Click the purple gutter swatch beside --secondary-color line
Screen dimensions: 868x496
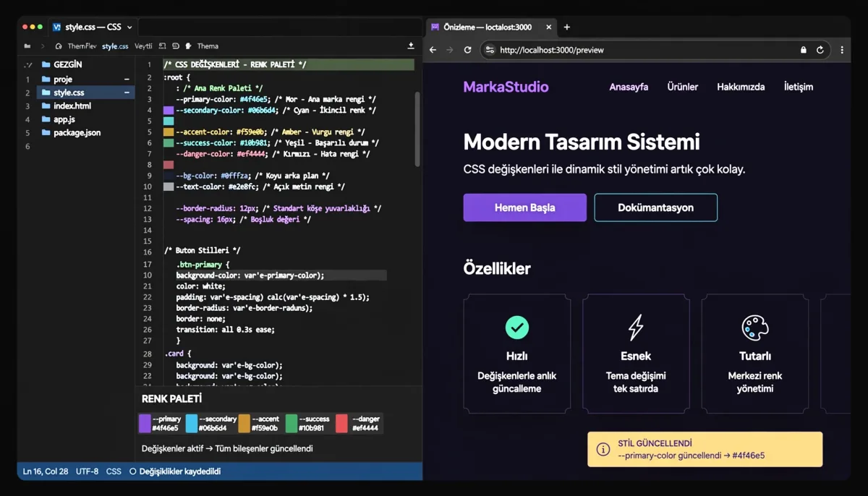pyautogui.click(x=169, y=111)
